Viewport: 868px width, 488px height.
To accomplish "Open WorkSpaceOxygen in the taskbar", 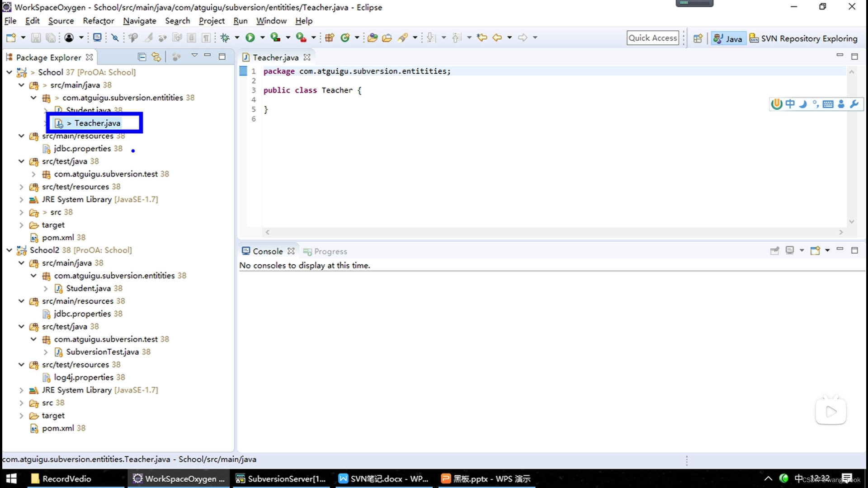I will pos(179,479).
